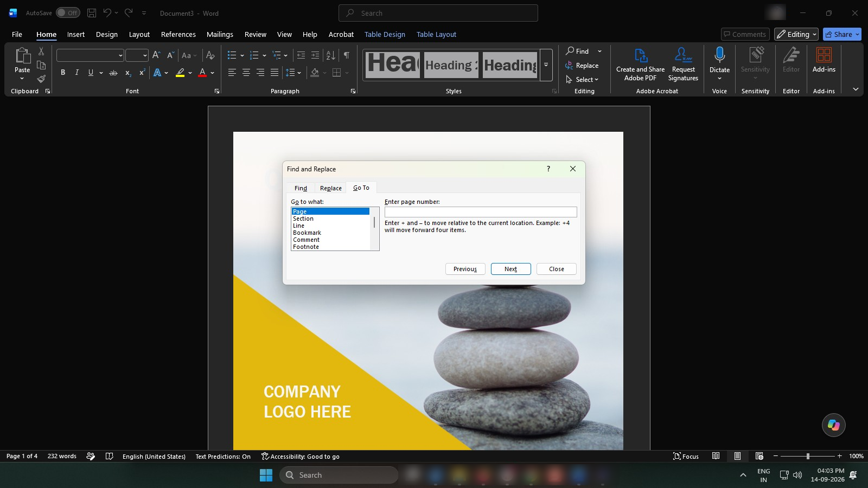Open the Table Design tab
Screen dimensions: 868x488
coord(385,34)
